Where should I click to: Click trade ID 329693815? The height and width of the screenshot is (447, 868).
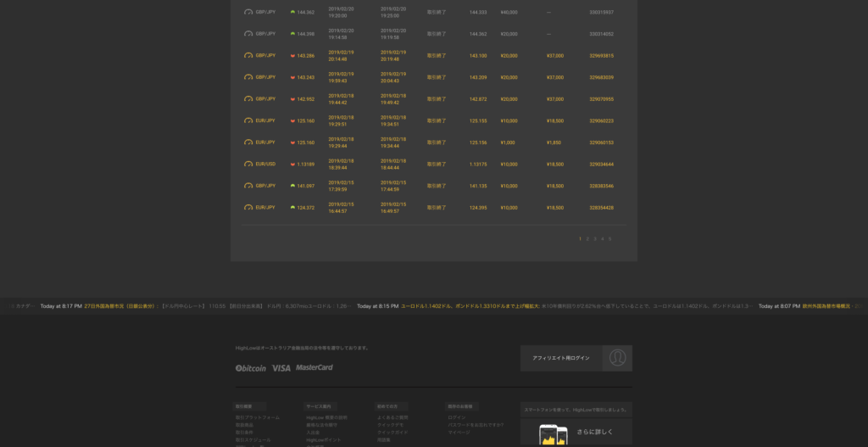[601, 55]
